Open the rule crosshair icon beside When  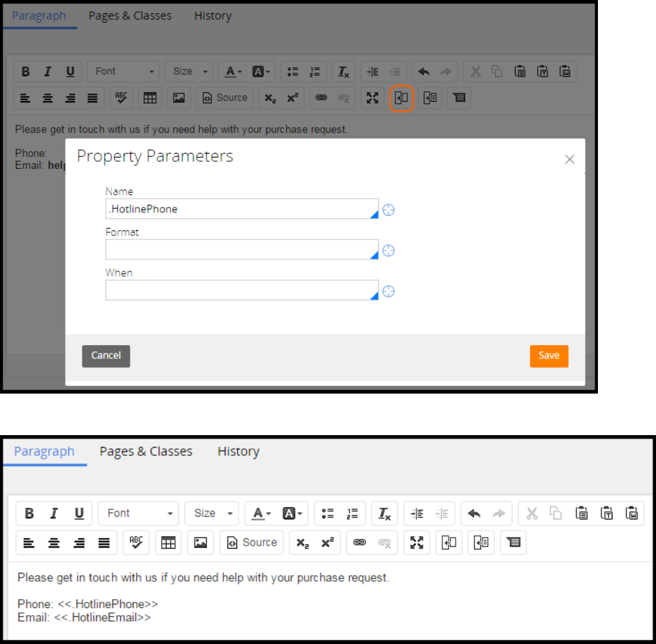388,291
